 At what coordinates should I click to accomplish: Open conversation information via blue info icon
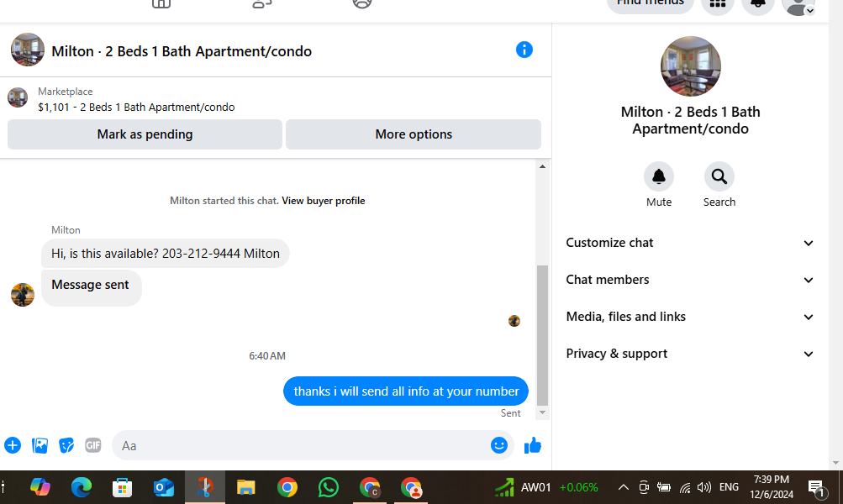(524, 50)
